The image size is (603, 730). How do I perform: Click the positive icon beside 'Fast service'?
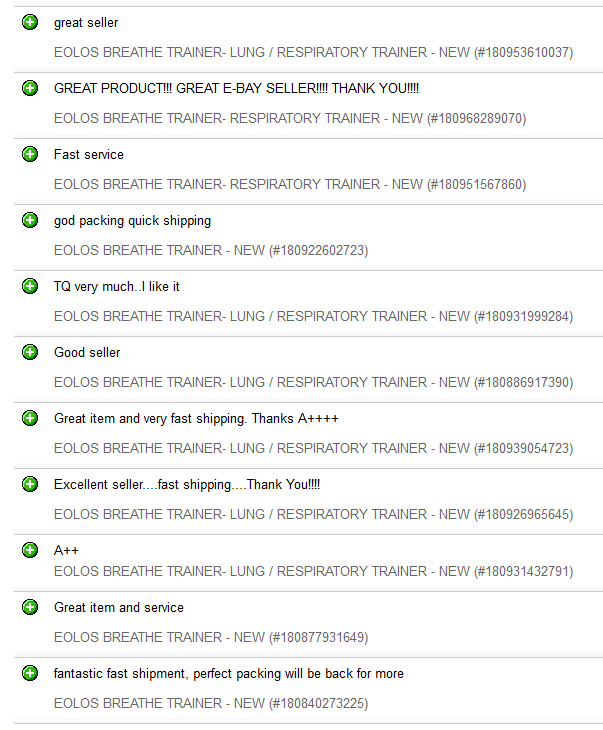pos(30,154)
